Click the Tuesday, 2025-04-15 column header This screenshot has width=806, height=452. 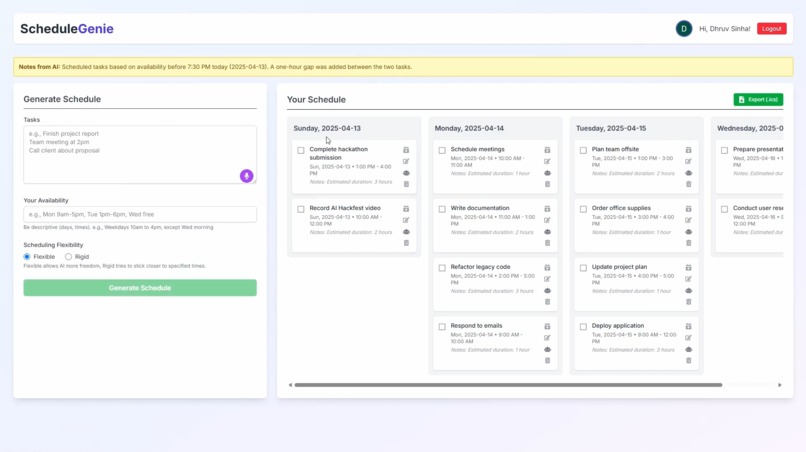tap(611, 129)
